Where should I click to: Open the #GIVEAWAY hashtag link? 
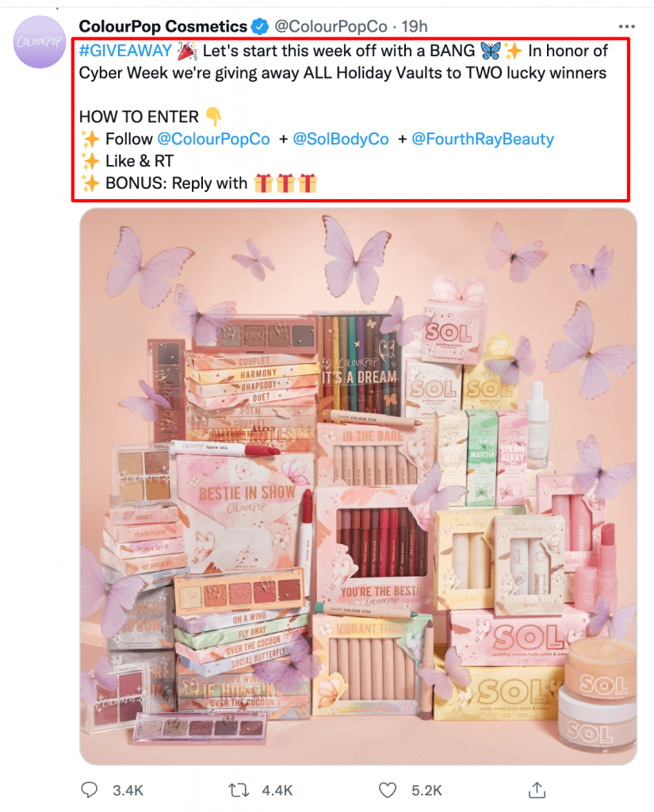[x=125, y=51]
